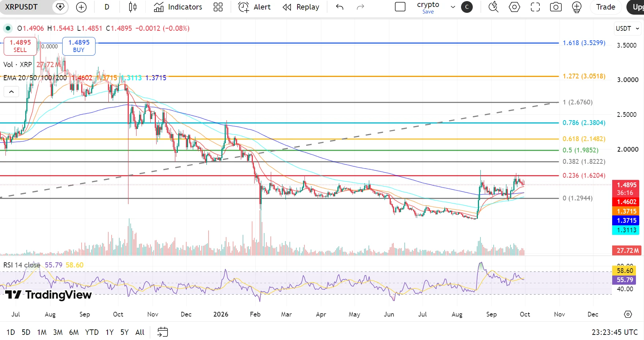
Task: Select the Vol · XRP legend label
Action: point(18,64)
